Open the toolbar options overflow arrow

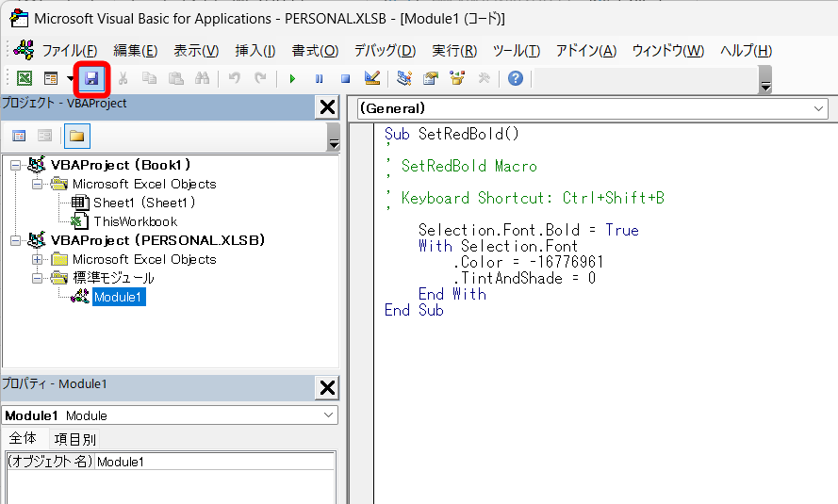(765, 79)
